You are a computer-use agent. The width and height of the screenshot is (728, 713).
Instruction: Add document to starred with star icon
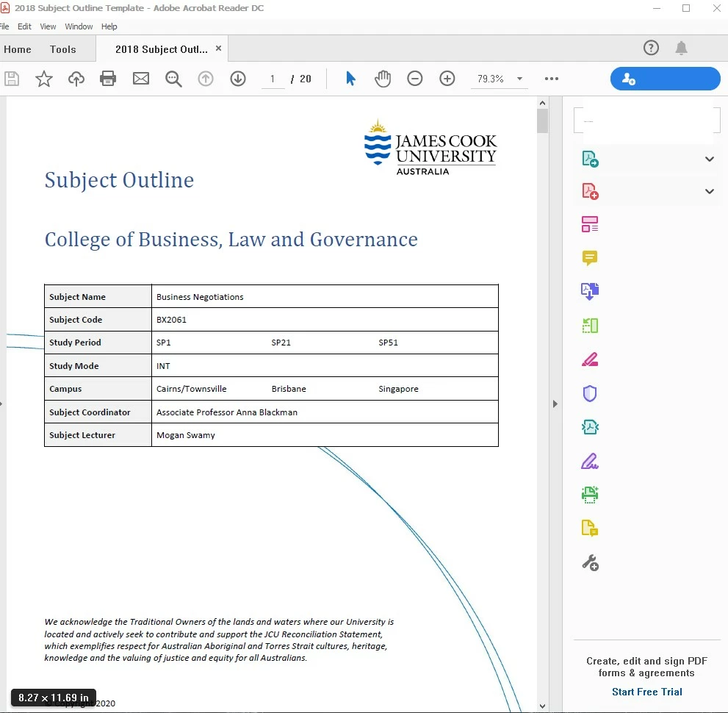click(43, 79)
